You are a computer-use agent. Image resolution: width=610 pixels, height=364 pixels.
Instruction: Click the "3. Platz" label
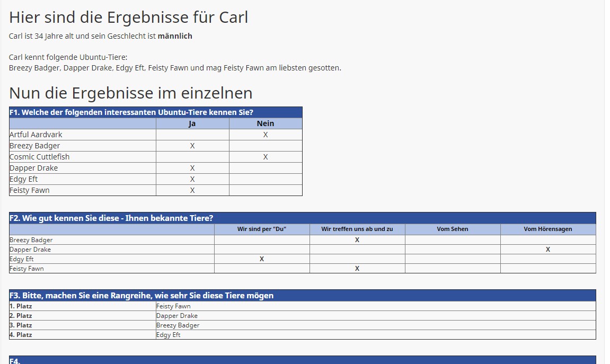pyautogui.click(x=21, y=325)
